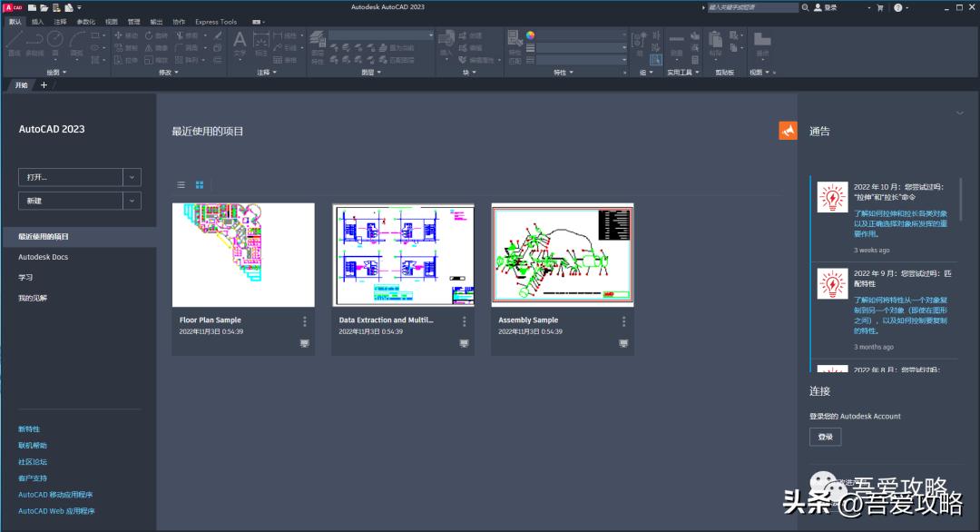This screenshot has height=532, width=980.
Task: Open the three-dot menu on Assembly Sample
Action: click(623, 321)
